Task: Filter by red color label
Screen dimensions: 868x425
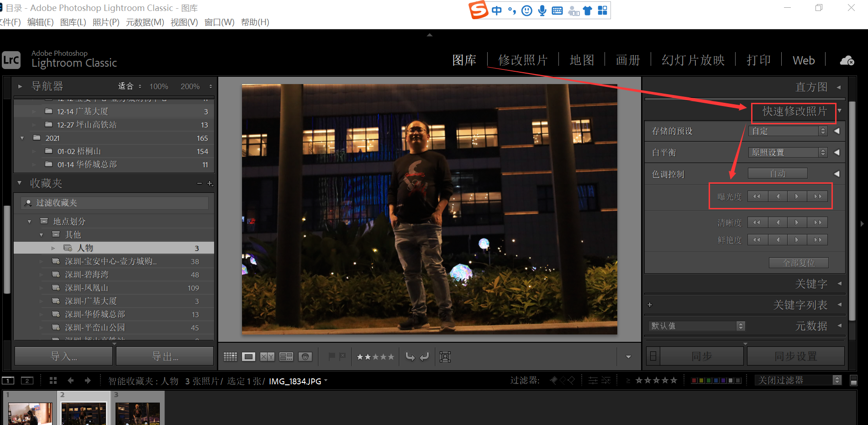Action: (694, 380)
